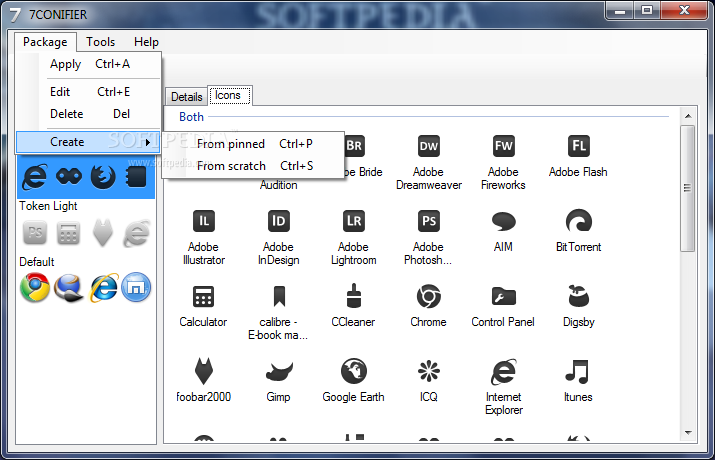Click the Adobe Flash icon
The width and height of the screenshot is (715, 460).
pyautogui.click(x=579, y=146)
